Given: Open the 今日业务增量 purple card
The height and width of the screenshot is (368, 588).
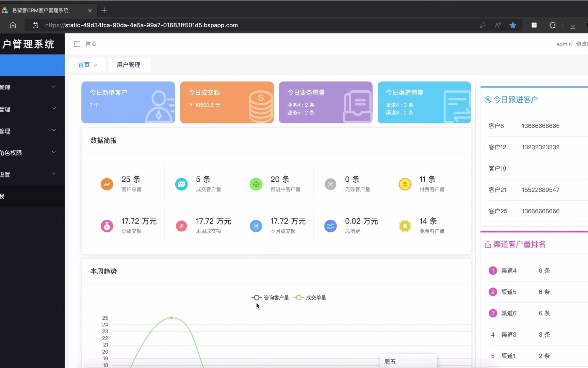Looking at the screenshot, I should pyautogui.click(x=326, y=102).
